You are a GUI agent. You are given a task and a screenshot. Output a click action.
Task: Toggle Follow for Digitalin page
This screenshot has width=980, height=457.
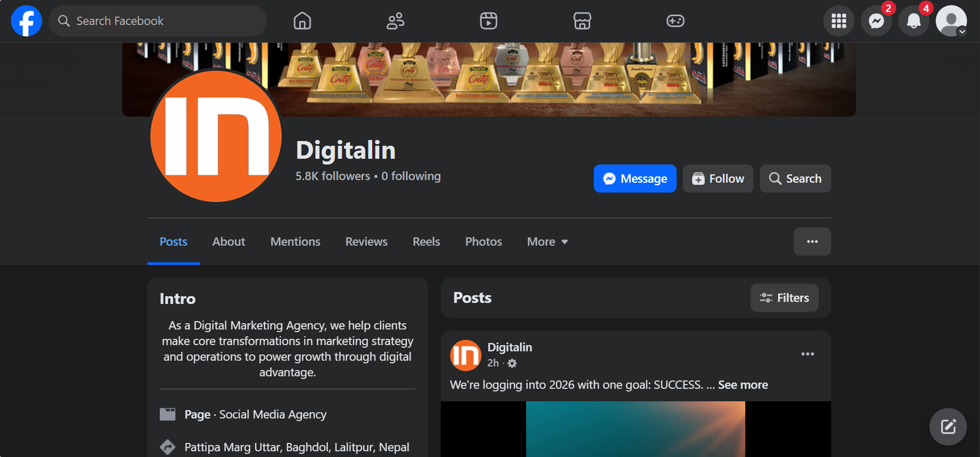tap(718, 179)
